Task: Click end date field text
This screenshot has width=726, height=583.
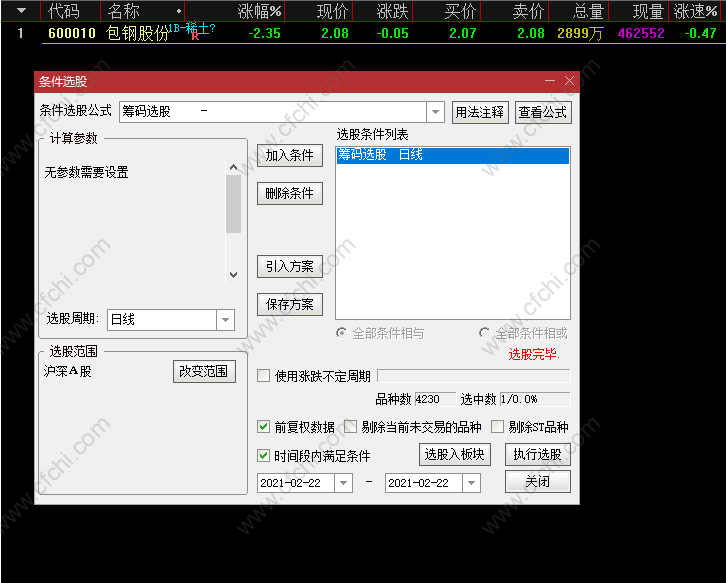Action: point(418,483)
